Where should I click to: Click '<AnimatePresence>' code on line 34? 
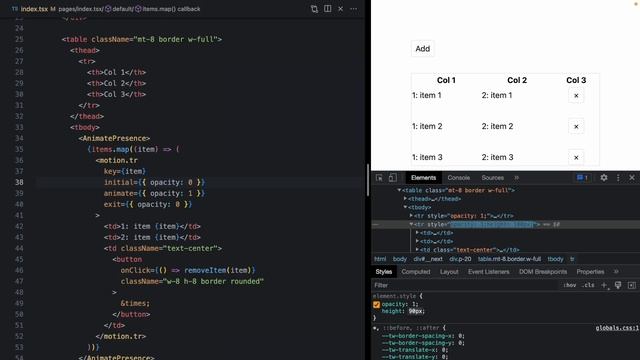(x=114, y=138)
